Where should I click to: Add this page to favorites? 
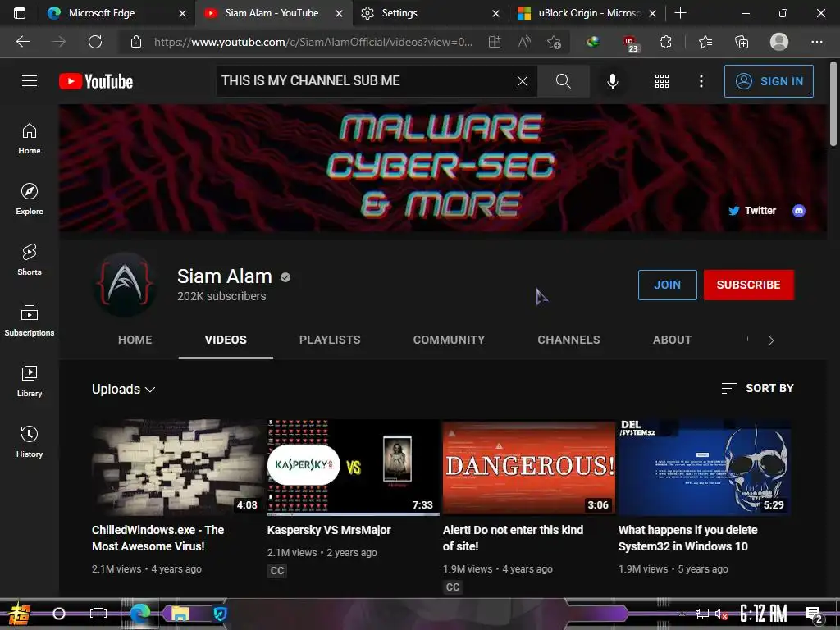click(x=554, y=42)
